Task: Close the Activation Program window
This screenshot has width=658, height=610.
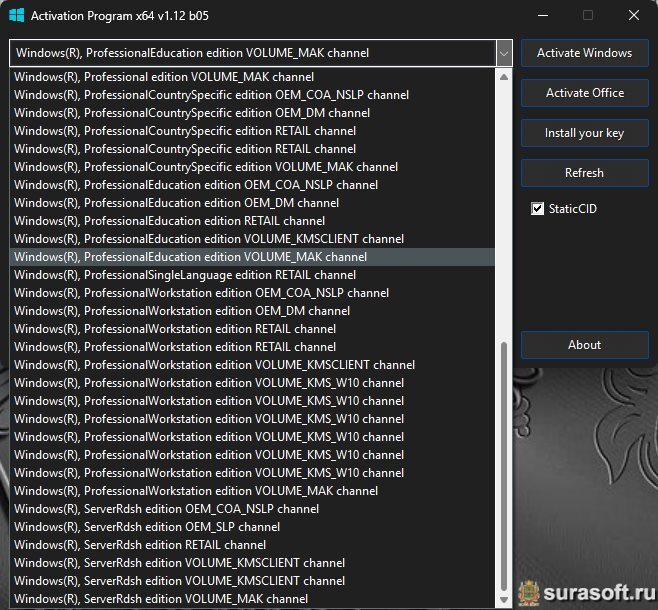Action: point(634,16)
